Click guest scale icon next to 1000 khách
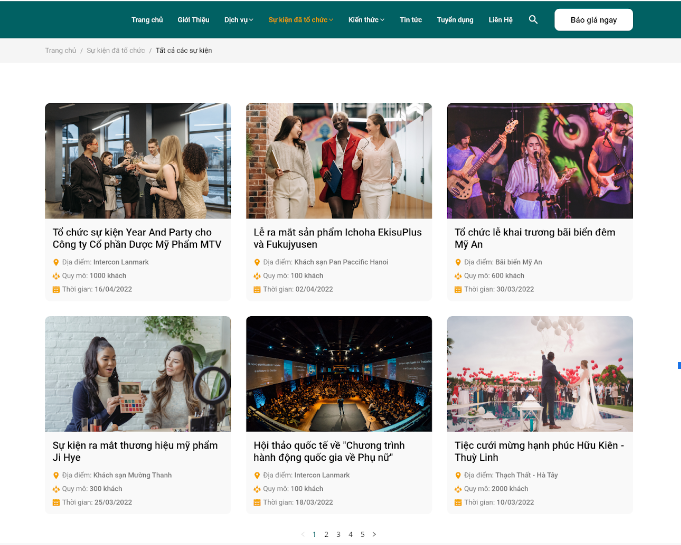Viewport: 681px width, 545px height. click(x=56, y=275)
